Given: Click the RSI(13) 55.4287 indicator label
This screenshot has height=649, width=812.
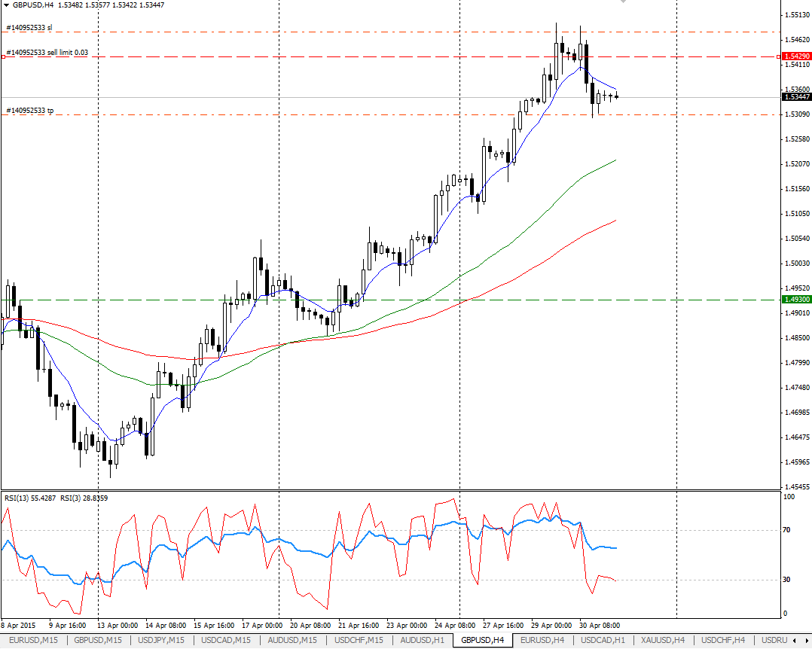Looking at the screenshot, I should (x=30, y=498).
